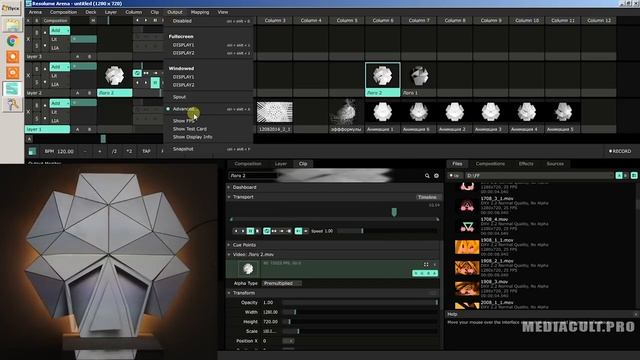The width and height of the screenshot is (640, 360).
Task: Toggle the loop playback mode in clip transport
Action: [x=267, y=231]
